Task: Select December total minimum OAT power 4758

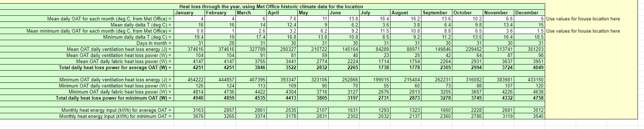Action: [x=529, y=98]
